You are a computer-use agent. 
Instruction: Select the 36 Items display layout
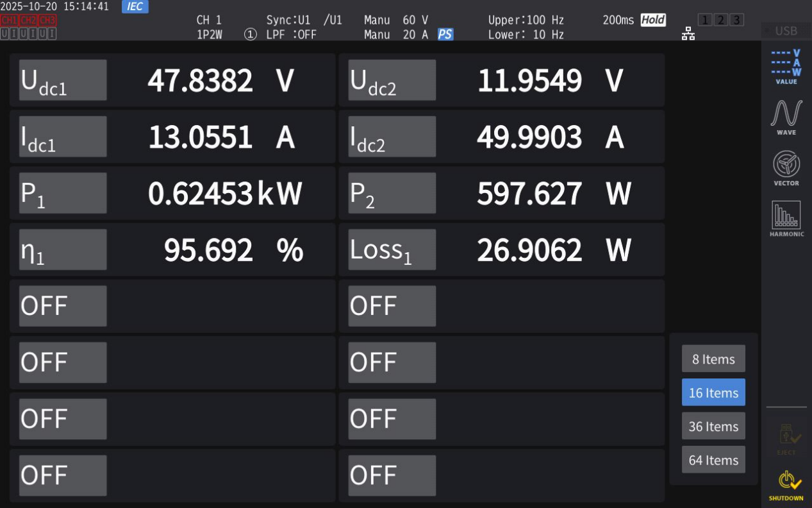(x=713, y=427)
